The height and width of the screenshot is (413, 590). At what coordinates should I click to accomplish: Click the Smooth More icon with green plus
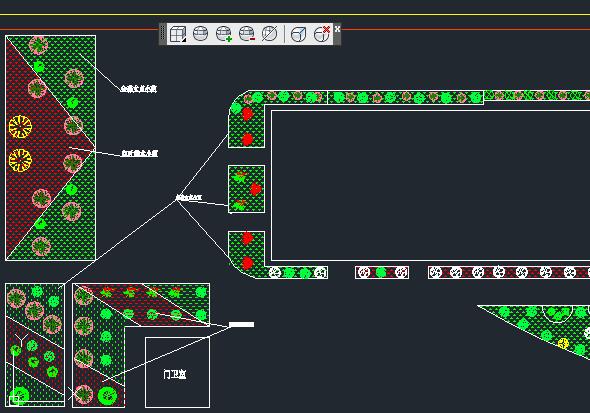point(224,34)
